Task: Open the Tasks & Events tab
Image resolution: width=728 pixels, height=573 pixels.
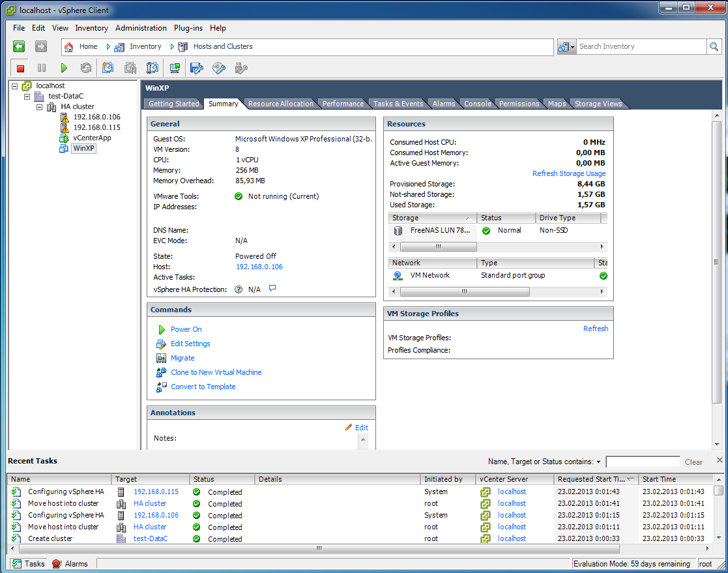Action: (398, 104)
